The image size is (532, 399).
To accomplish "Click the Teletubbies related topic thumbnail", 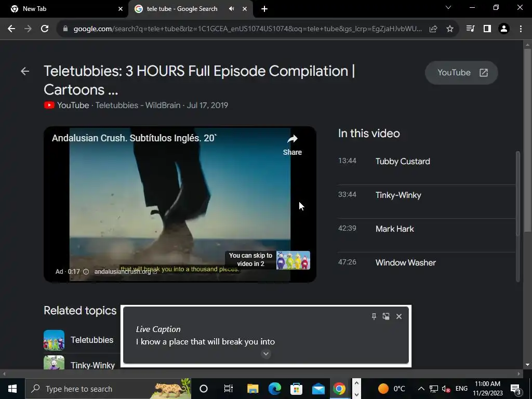I will click(x=54, y=340).
